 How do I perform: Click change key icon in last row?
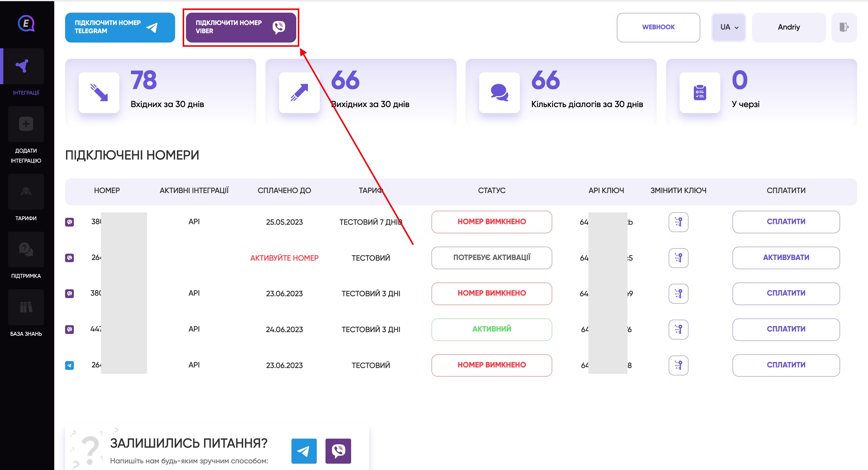(678, 365)
